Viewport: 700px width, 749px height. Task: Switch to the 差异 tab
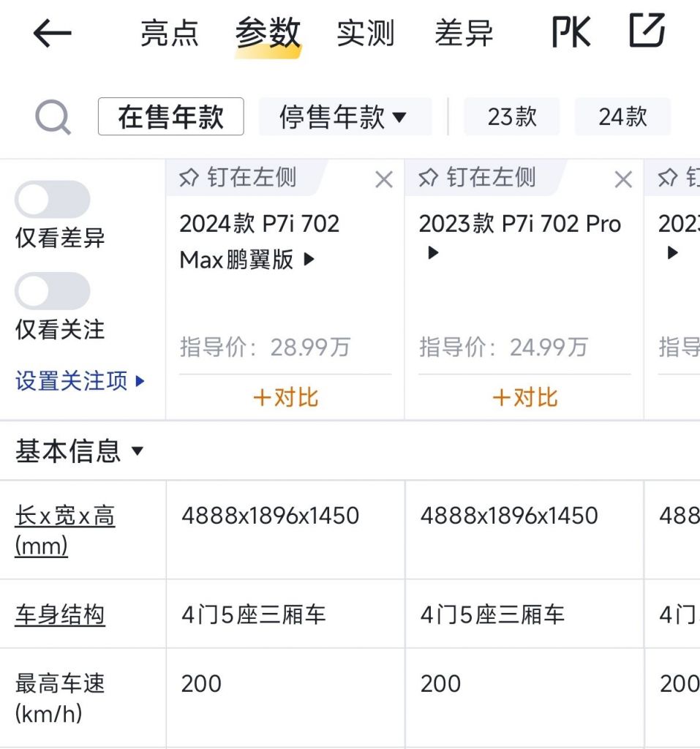(463, 32)
